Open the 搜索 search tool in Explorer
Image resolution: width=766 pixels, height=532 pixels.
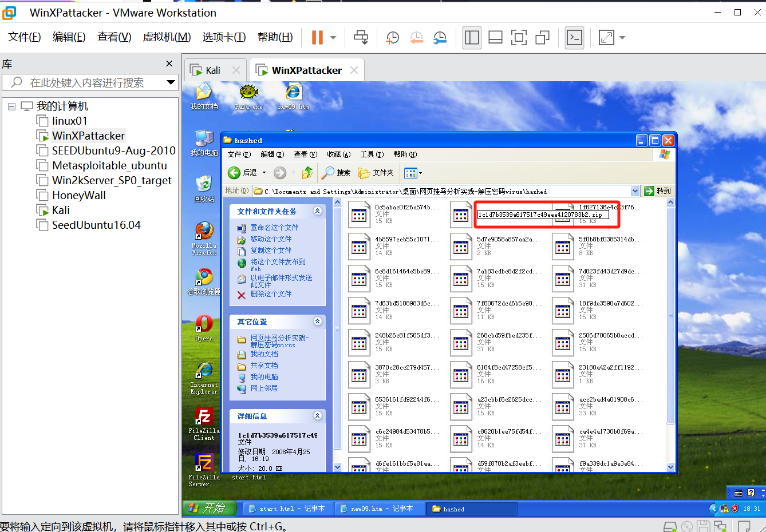[x=337, y=173]
